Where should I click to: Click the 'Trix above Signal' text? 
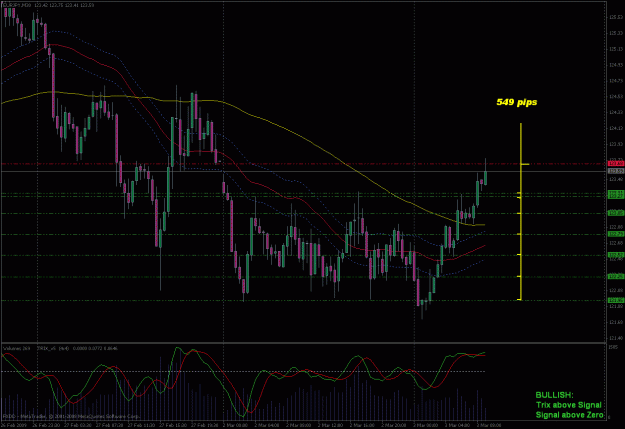(568, 405)
